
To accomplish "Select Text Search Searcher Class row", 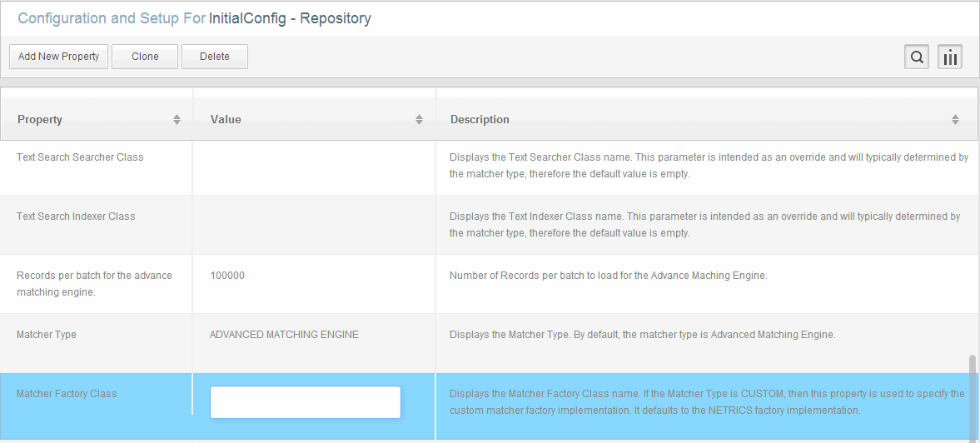I will [487, 167].
